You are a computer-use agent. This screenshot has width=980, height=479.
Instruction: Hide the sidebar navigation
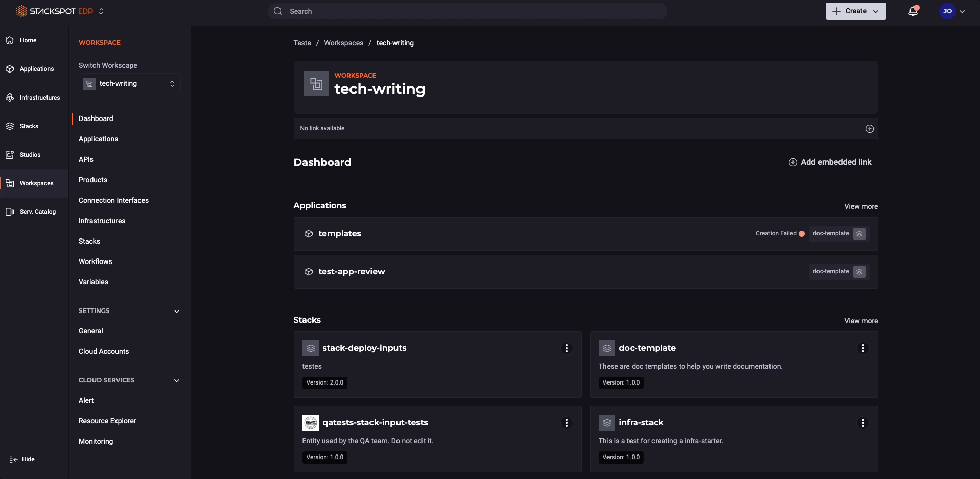pyautogui.click(x=22, y=459)
